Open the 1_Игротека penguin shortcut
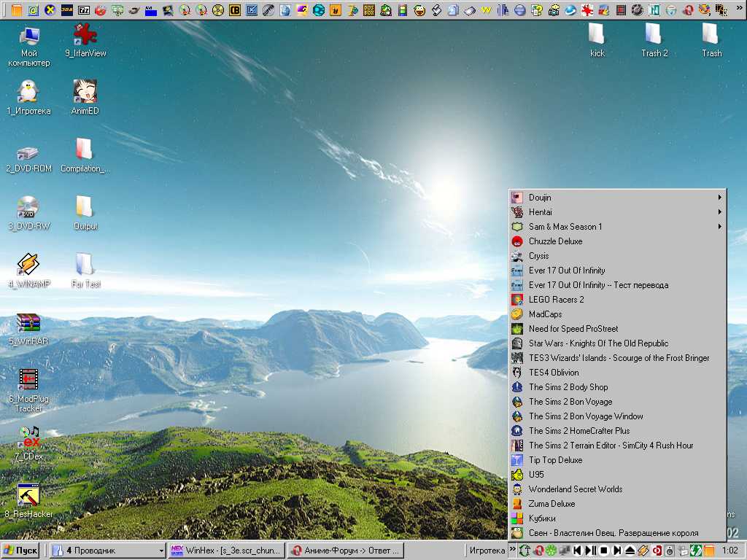 pos(28,98)
